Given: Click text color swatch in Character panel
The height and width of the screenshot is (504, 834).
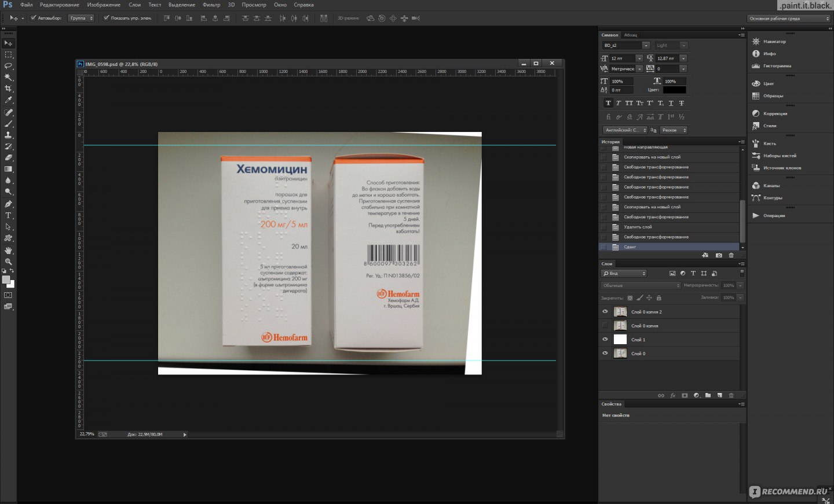Looking at the screenshot, I should pyautogui.click(x=674, y=90).
